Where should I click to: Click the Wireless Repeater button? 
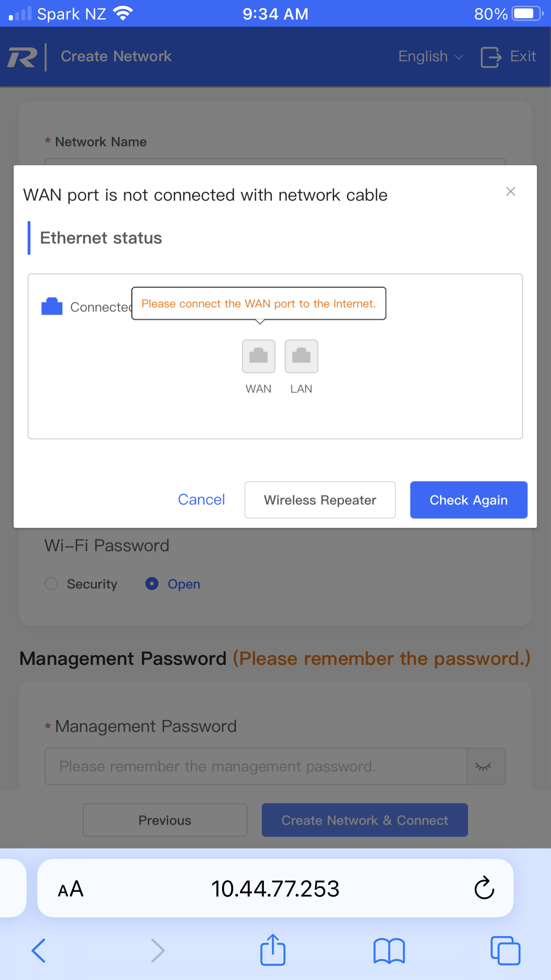coord(320,500)
